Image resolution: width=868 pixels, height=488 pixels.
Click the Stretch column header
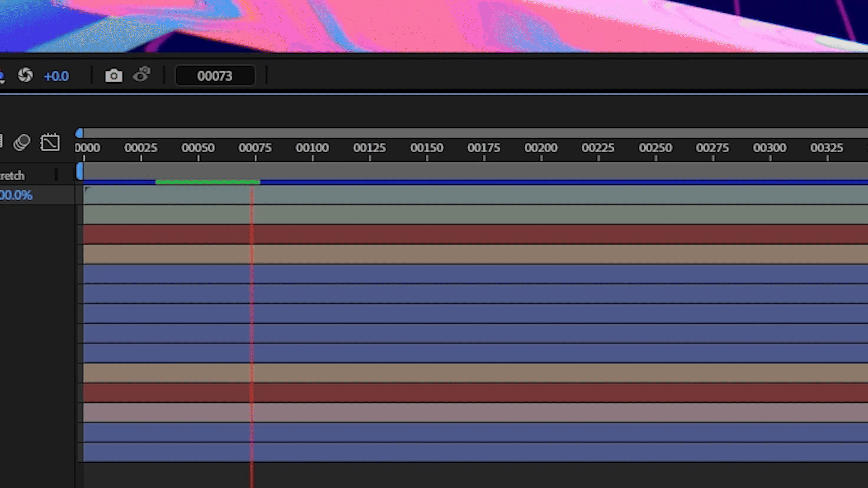click(13, 176)
